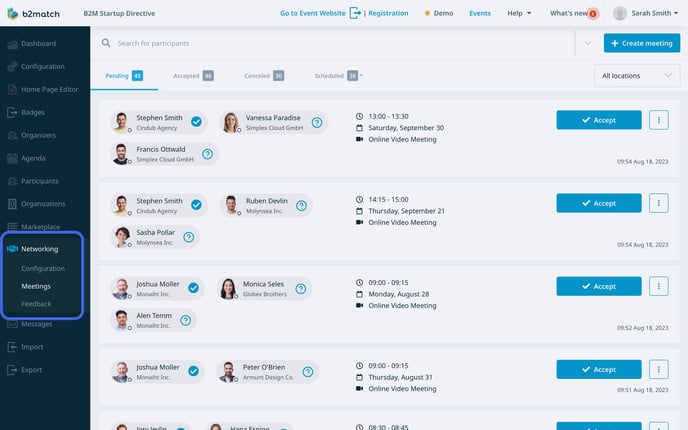This screenshot has width=688, height=430.
Task: Click the Agenda calendar icon in sidebar
Action: pyautogui.click(x=12, y=158)
